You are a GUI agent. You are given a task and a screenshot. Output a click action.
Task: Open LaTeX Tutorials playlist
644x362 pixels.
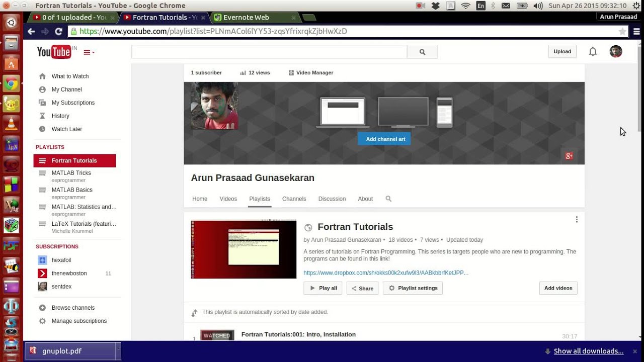pos(84,224)
